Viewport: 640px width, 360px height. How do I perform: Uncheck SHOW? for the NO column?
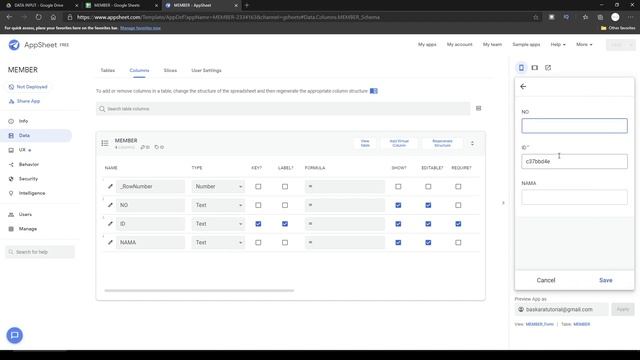(x=398, y=205)
